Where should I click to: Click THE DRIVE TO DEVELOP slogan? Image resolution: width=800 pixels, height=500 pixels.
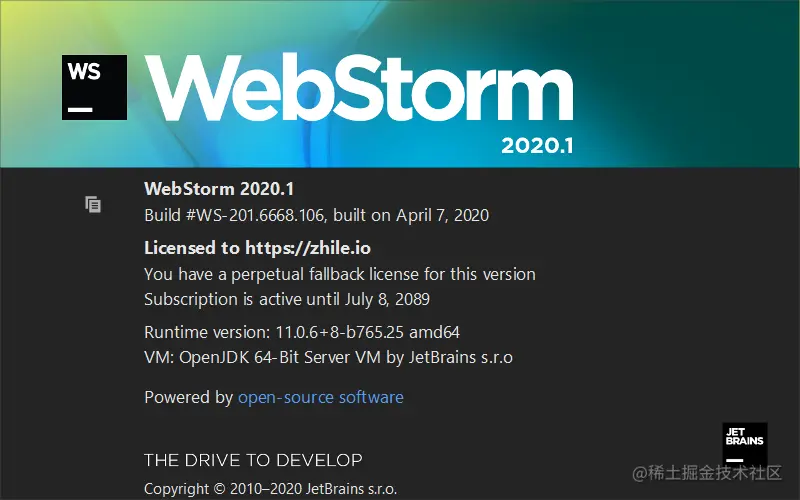tap(253, 460)
